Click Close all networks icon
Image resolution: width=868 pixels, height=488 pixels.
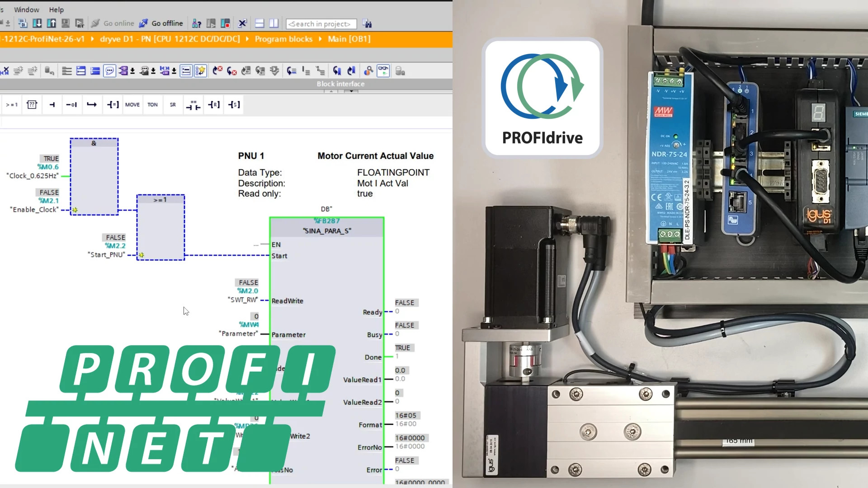95,71
